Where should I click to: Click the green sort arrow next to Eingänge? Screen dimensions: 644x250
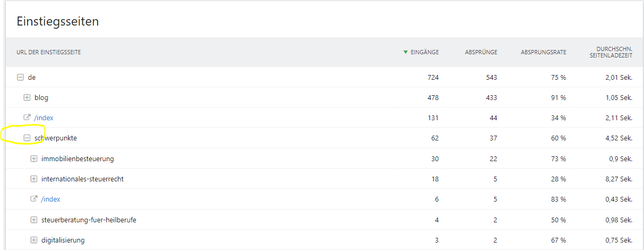click(x=406, y=52)
